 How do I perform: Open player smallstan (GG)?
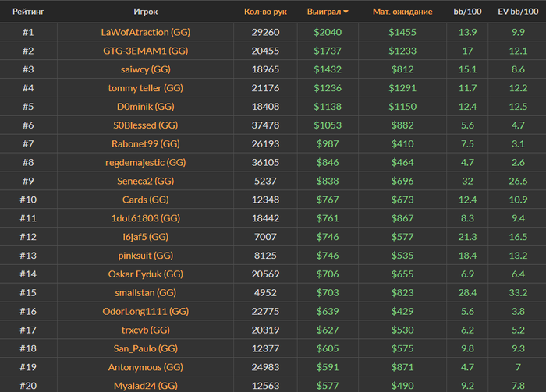point(146,293)
